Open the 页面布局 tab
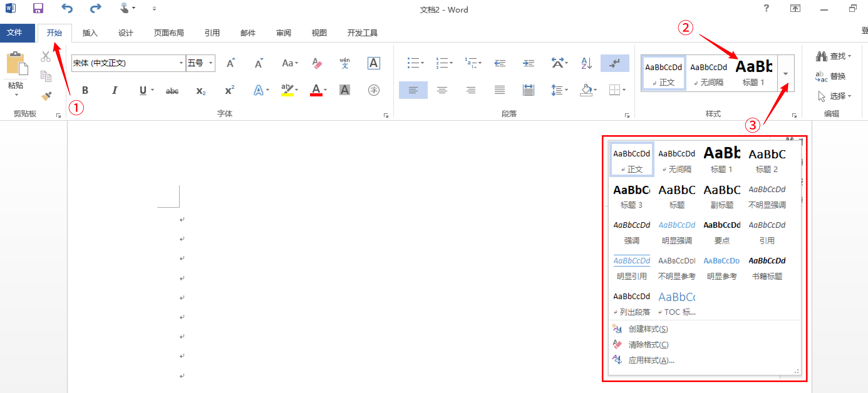This screenshot has height=393, width=868. pos(168,33)
